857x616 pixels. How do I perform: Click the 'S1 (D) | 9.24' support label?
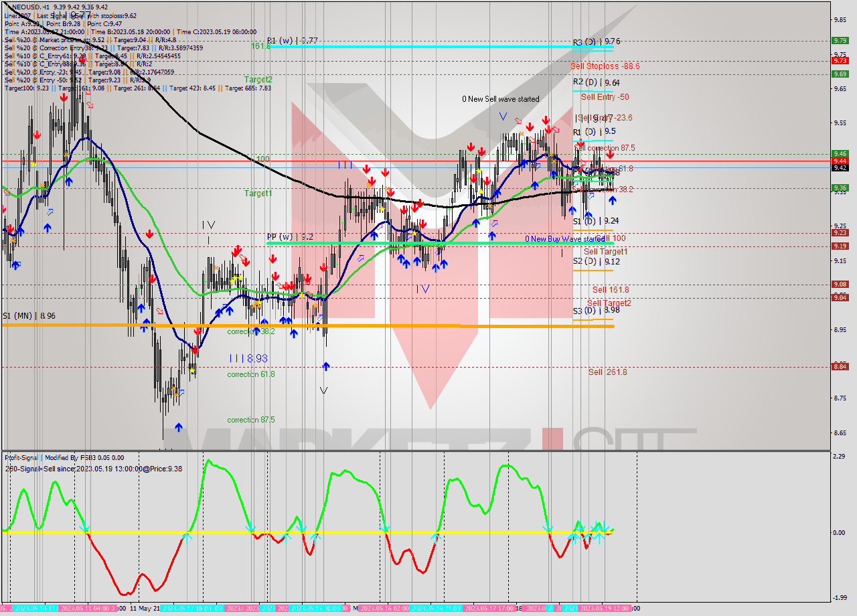(x=596, y=221)
